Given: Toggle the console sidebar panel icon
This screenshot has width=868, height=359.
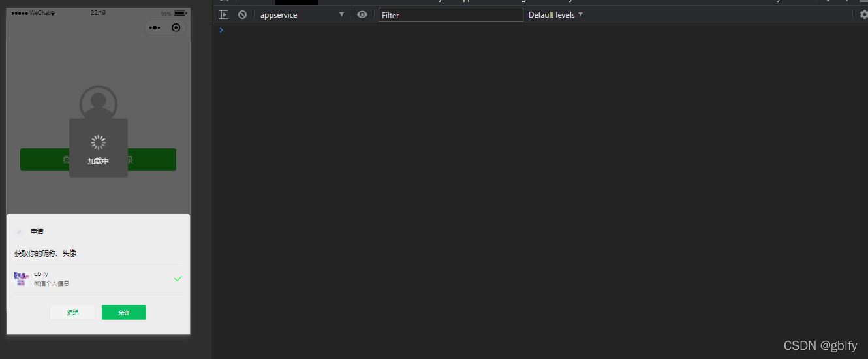Looking at the screenshot, I should point(224,14).
